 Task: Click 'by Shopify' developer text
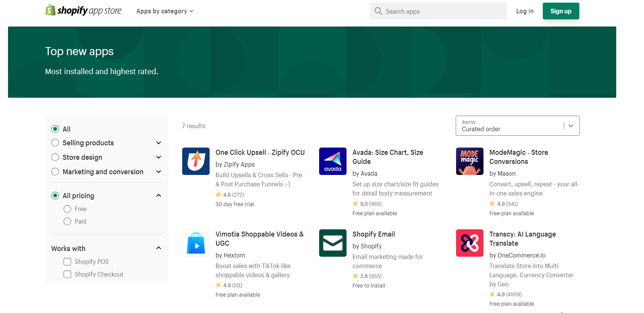click(367, 246)
